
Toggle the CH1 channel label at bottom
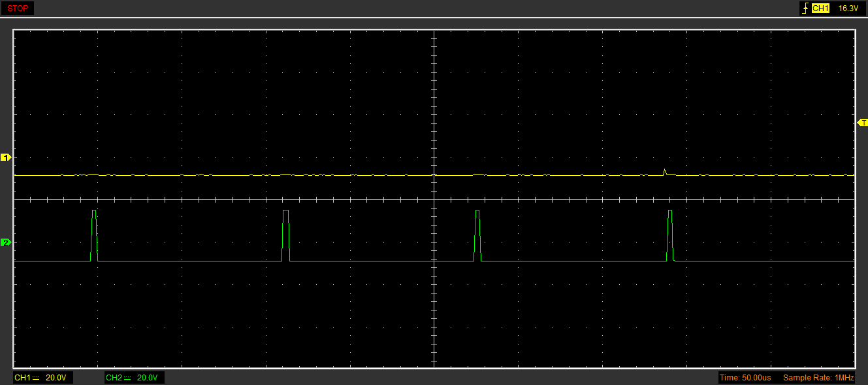pos(22,378)
